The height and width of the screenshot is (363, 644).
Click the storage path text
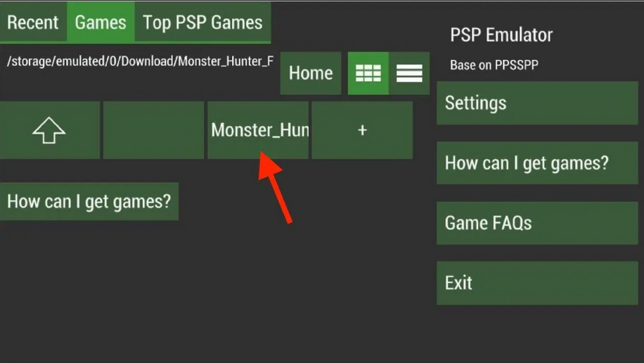tap(140, 61)
